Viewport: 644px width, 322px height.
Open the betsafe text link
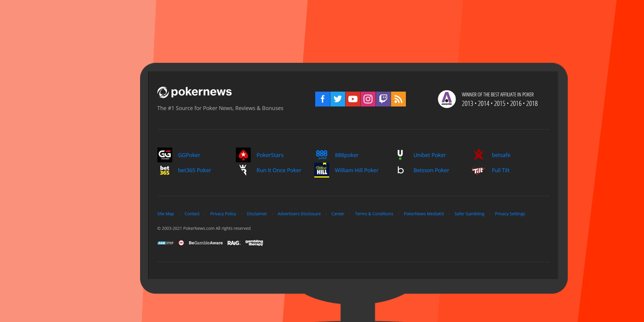click(x=501, y=155)
